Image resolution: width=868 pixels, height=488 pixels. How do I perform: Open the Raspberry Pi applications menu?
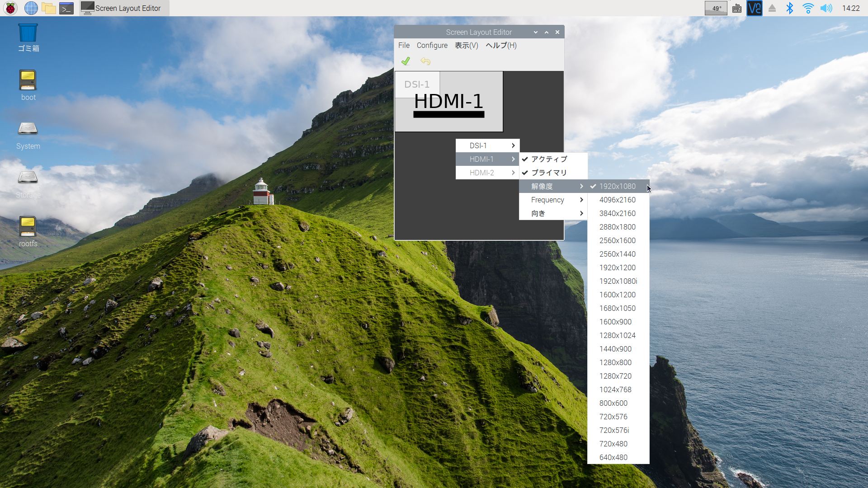point(10,8)
